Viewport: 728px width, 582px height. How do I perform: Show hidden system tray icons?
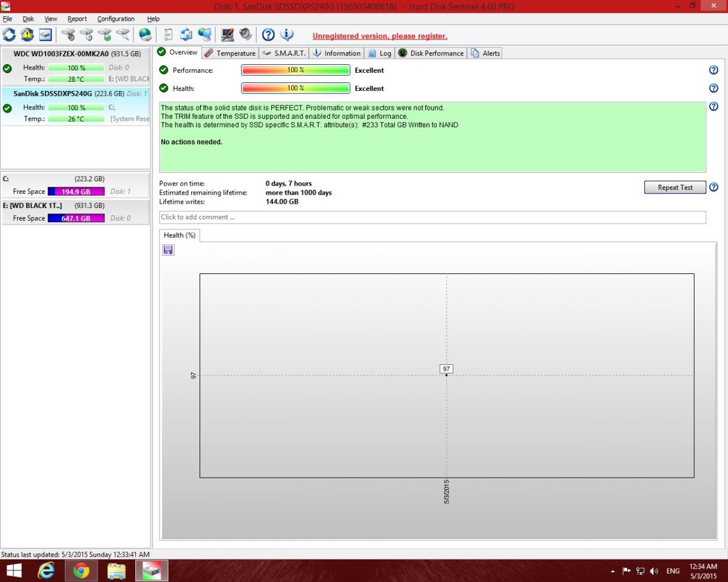(x=613, y=571)
